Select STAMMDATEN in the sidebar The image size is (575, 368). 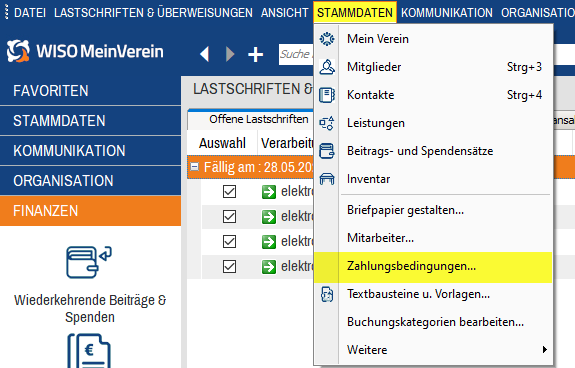pos(91,121)
